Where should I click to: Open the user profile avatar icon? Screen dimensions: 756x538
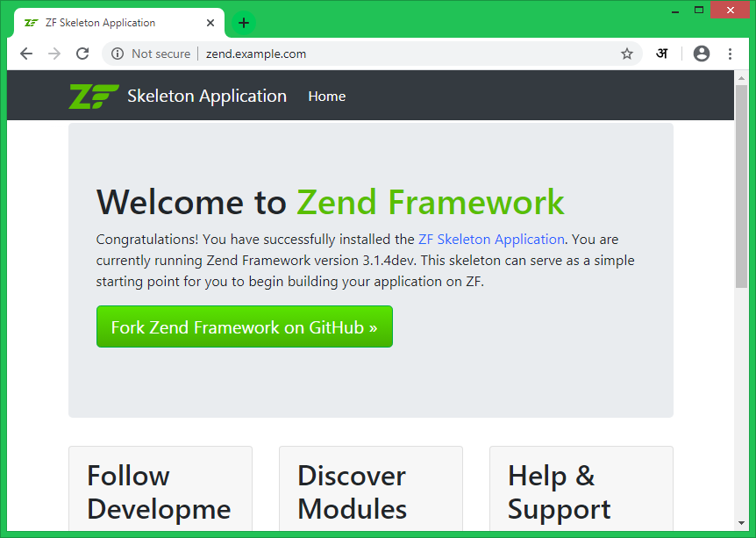pyautogui.click(x=701, y=54)
